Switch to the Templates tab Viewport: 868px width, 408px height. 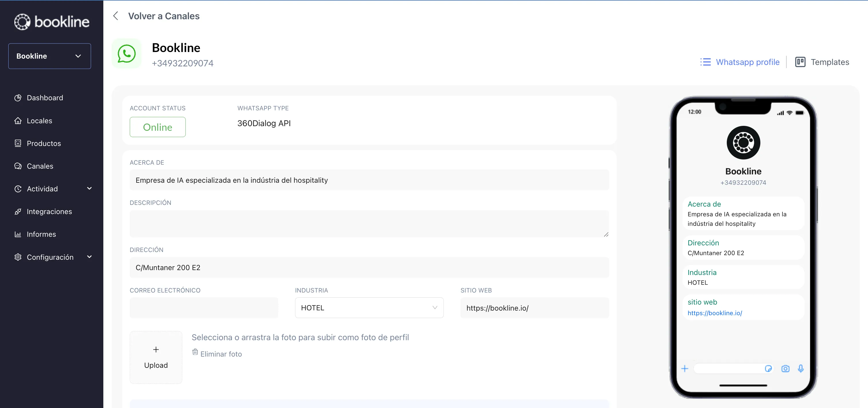(830, 62)
